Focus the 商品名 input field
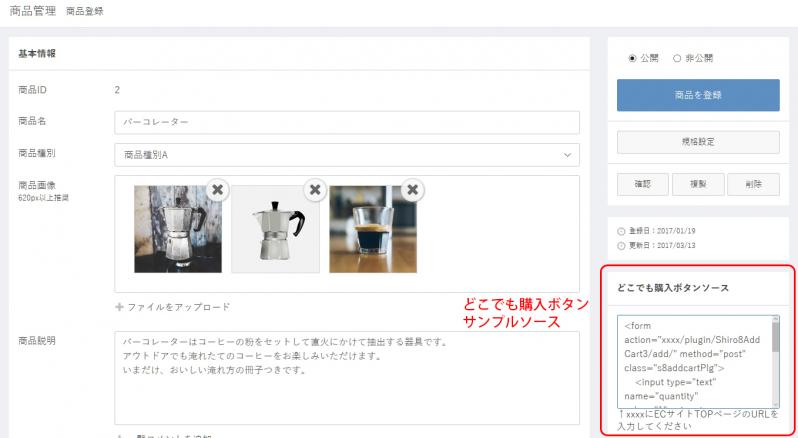 [x=347, y=123]
